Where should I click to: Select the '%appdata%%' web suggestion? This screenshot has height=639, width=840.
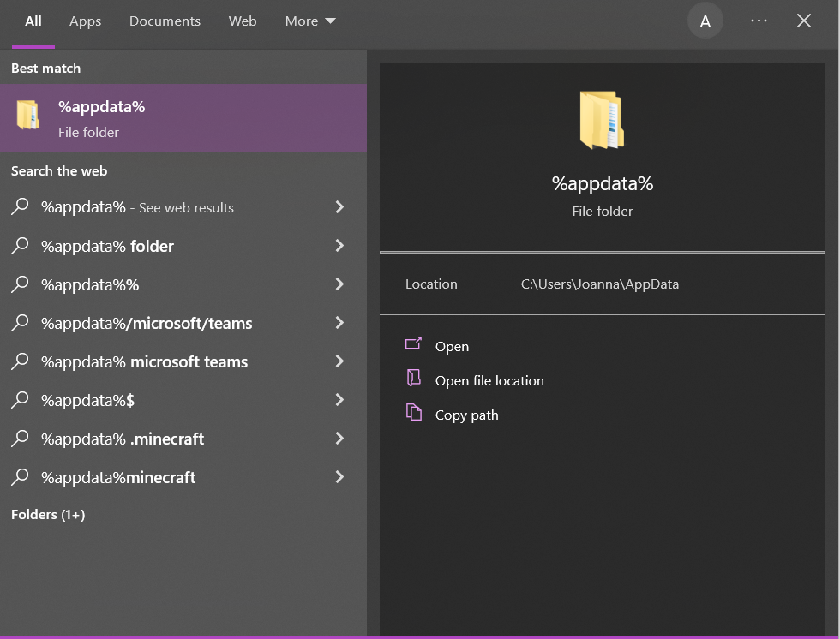pyautogui.click(x=183, y=284)
